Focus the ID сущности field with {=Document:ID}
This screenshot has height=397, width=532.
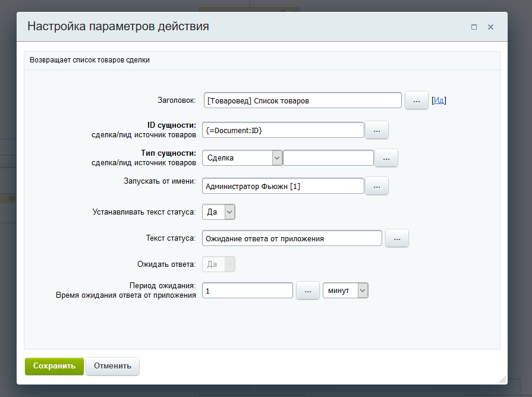point(283,130)
